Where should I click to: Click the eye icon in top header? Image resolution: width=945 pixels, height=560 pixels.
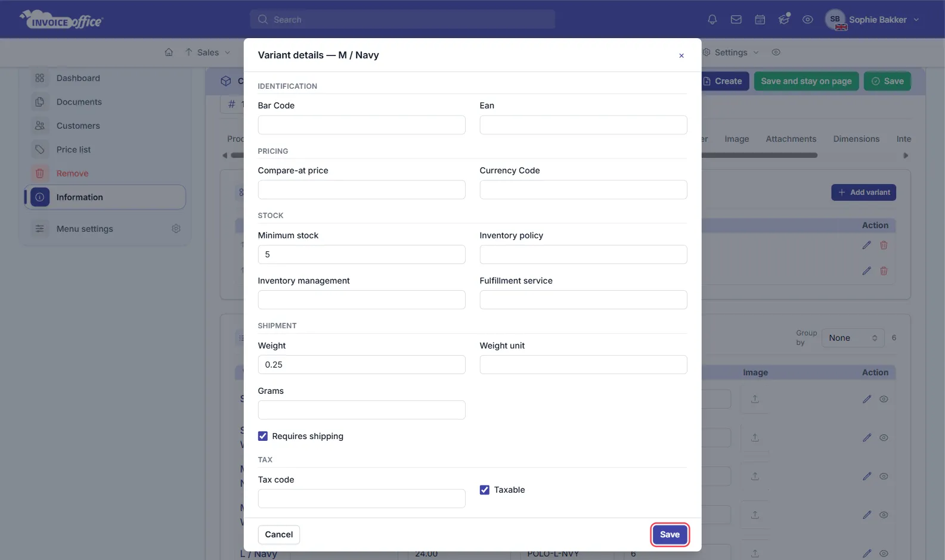click(808, 20)
